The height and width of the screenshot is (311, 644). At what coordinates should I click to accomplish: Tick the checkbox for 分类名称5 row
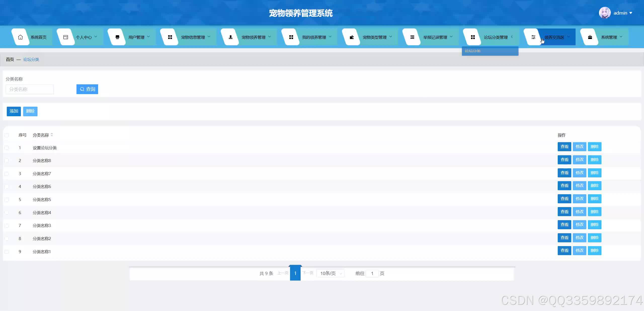(x=7, y=200)
